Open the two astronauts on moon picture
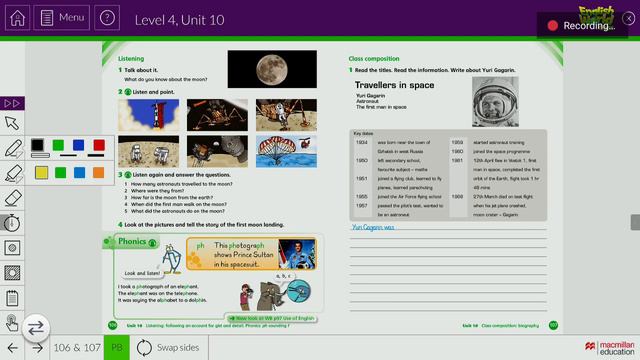The image size is (640, 360). [x=149, y=151]
